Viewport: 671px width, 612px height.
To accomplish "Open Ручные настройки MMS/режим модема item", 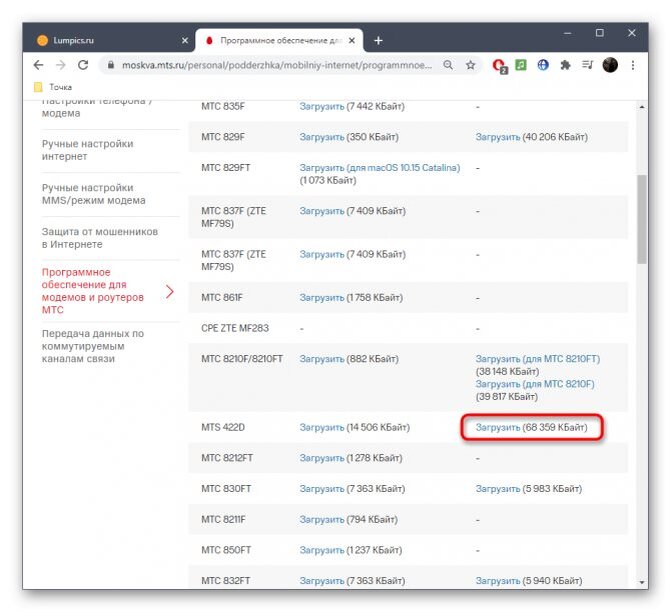I will [93, 194].
